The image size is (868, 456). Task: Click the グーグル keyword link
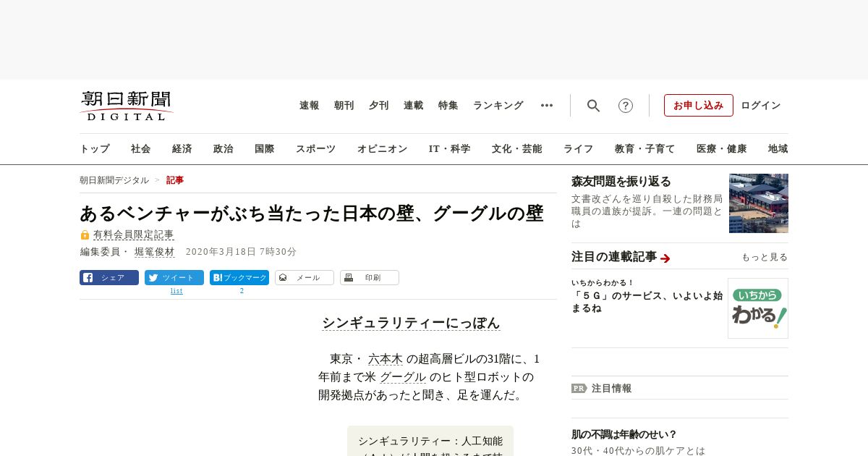pyautogui.click(x=403, y=377)
